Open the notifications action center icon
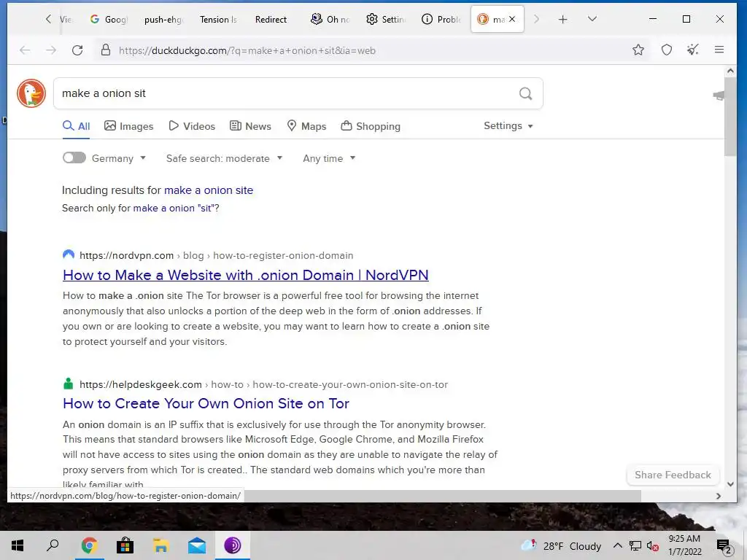747x560 pixels. pos(724,546)
